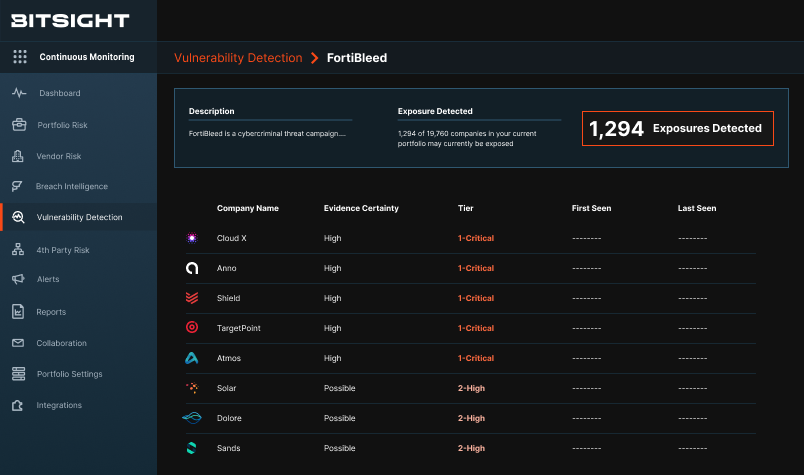Click the Cloud X company logo
The width and height of the screenshot is (804, 475).
[x=192, y=238]
